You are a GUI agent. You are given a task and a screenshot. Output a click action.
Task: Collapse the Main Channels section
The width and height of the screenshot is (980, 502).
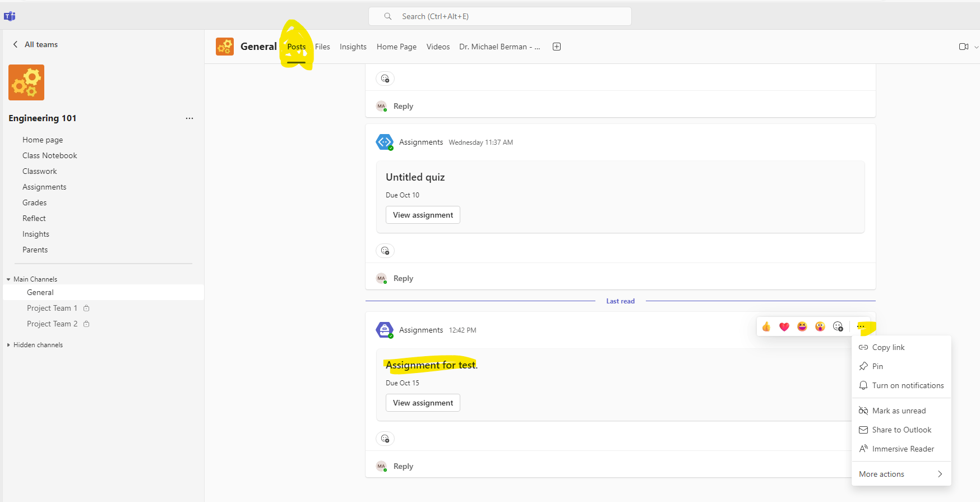point(8,279)
